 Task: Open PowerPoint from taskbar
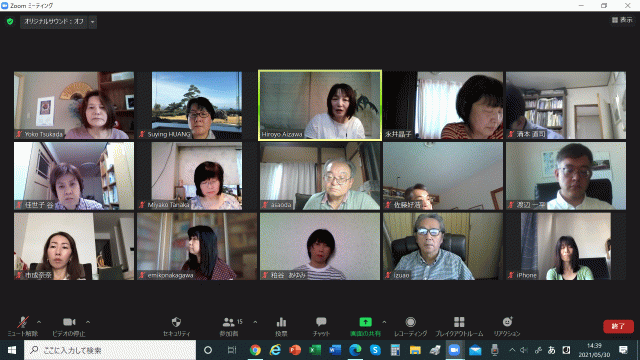tap(295, 350)
